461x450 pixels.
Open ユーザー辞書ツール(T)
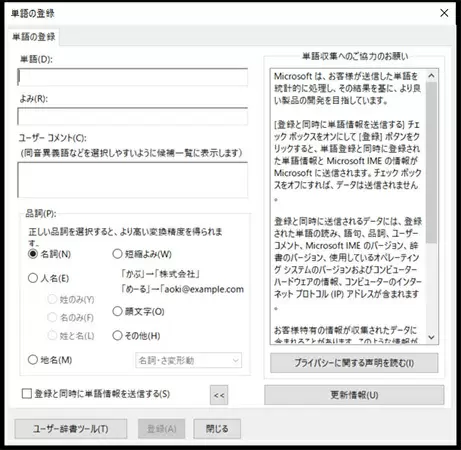coord(71,429)
